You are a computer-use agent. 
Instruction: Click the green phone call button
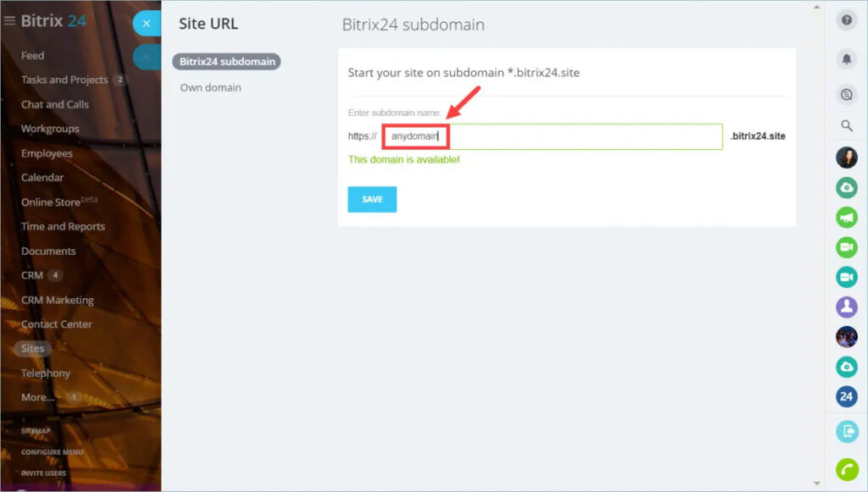(846, 469)
